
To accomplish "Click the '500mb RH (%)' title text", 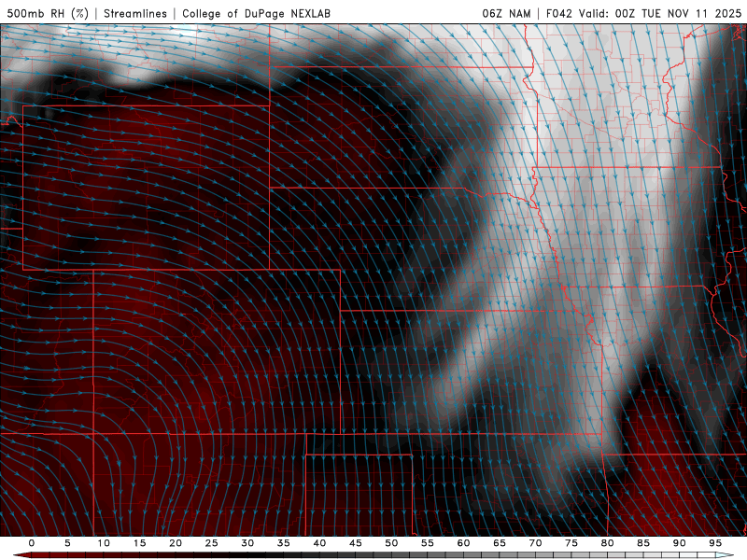I will point(48,13).
